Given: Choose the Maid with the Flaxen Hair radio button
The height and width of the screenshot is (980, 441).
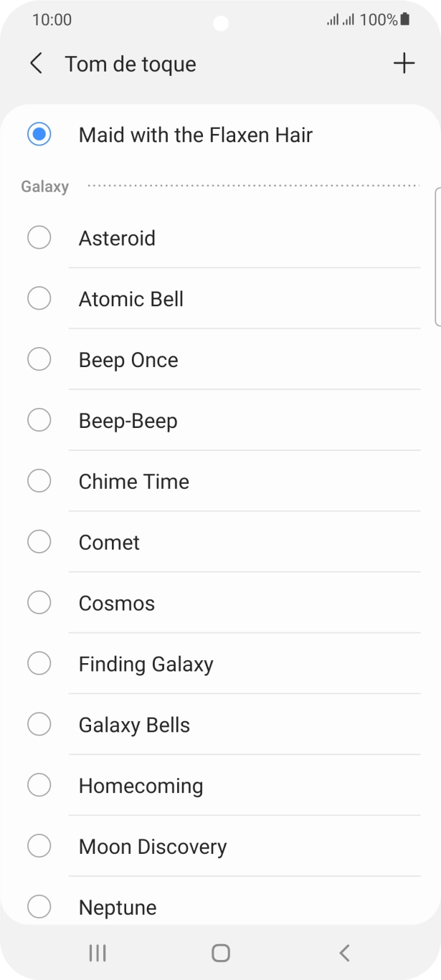Looking at the screenshot, I should (39, 134).
